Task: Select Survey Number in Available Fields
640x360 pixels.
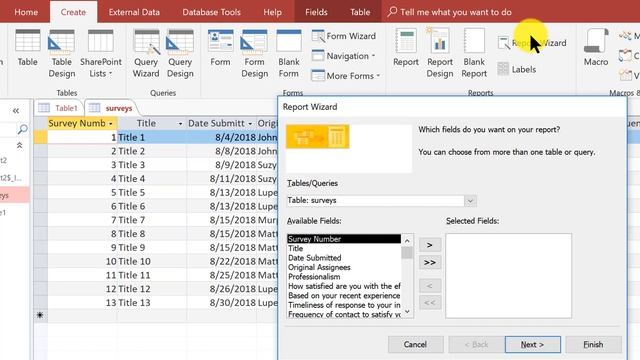Action: click(344, 239)
